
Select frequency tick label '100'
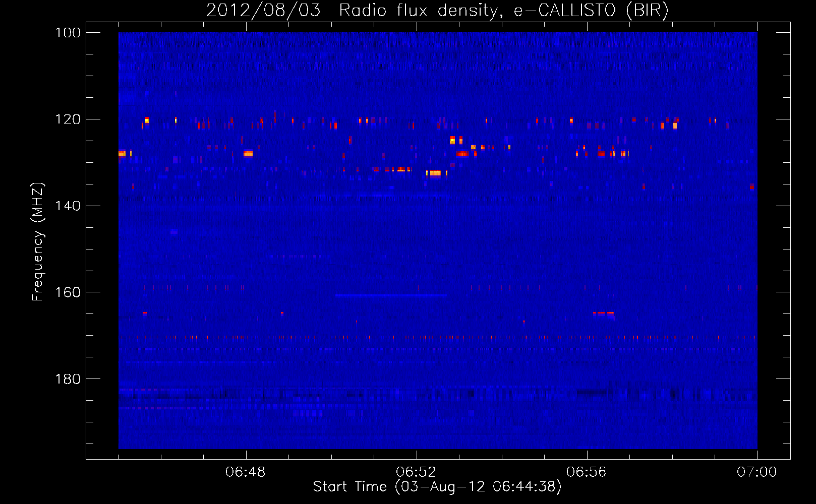pyautogui.click(x=68, y=33)
